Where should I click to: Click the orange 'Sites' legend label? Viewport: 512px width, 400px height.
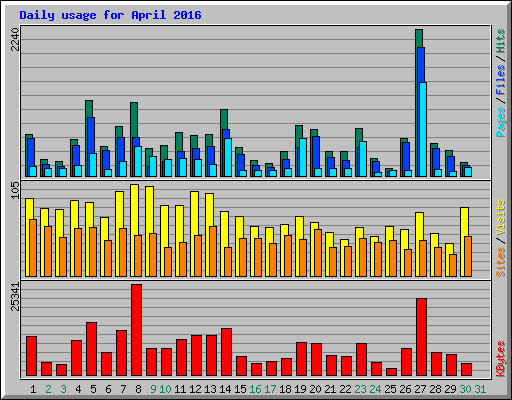[x=501, y=262]
